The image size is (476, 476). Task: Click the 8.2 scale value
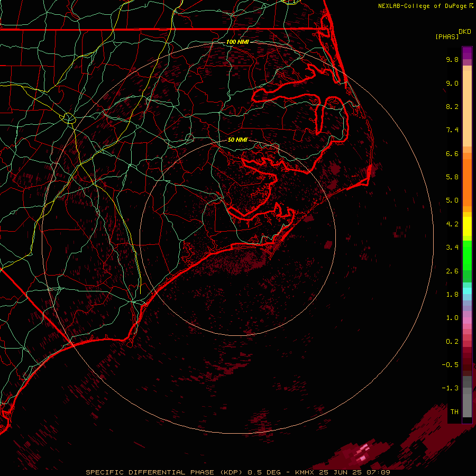tap(452, 106)
